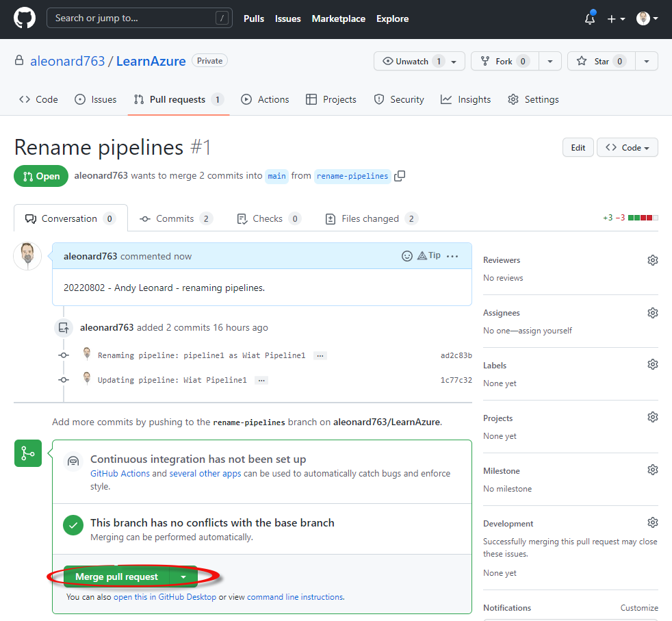The height and width of the screenshot is (621, 672).
Task: Open Explore in the top navigation
Action: click(x=392, y=19)
